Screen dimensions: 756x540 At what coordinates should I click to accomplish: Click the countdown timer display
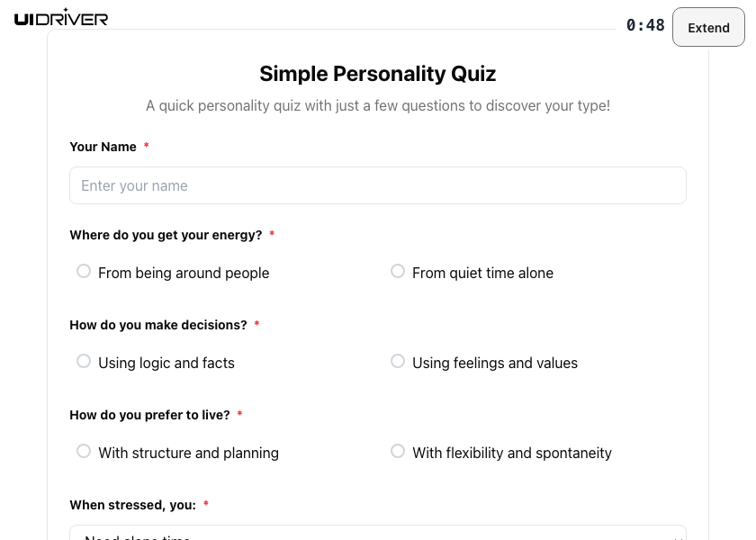click(x=645, y=25)
